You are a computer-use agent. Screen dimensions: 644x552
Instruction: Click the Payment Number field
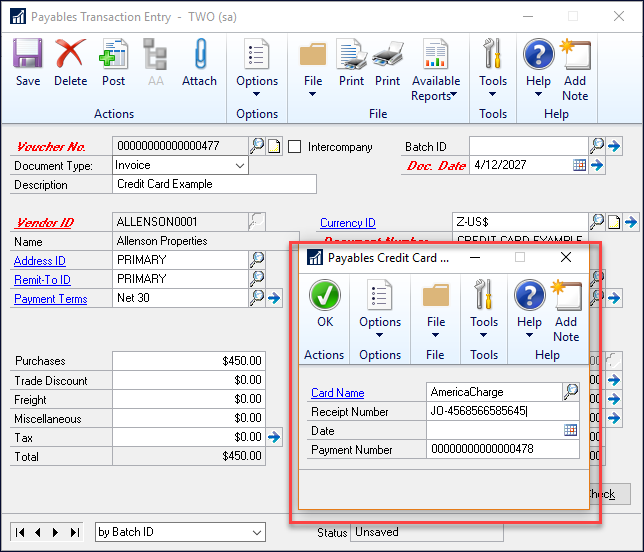coord(503,449)
